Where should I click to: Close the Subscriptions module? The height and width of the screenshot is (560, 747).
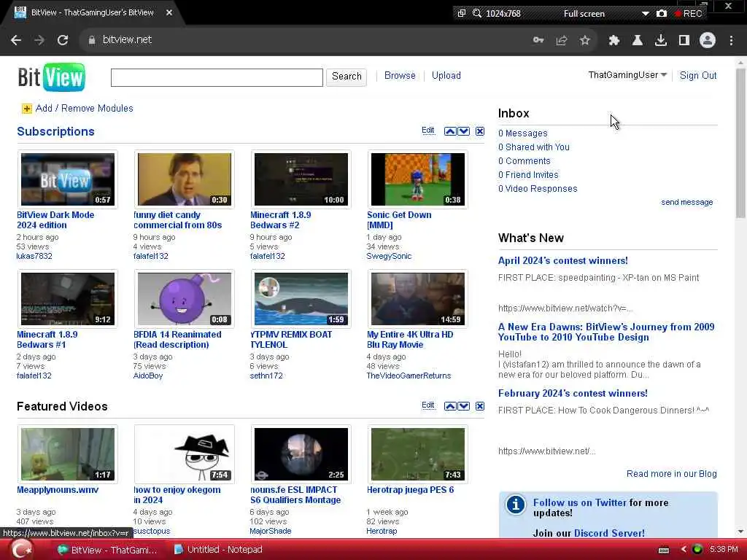coord(480,131)
